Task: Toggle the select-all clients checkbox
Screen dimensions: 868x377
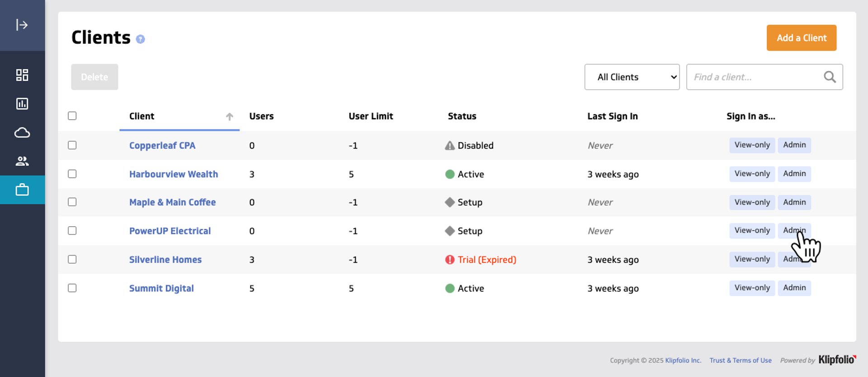Action: point(72,116)
